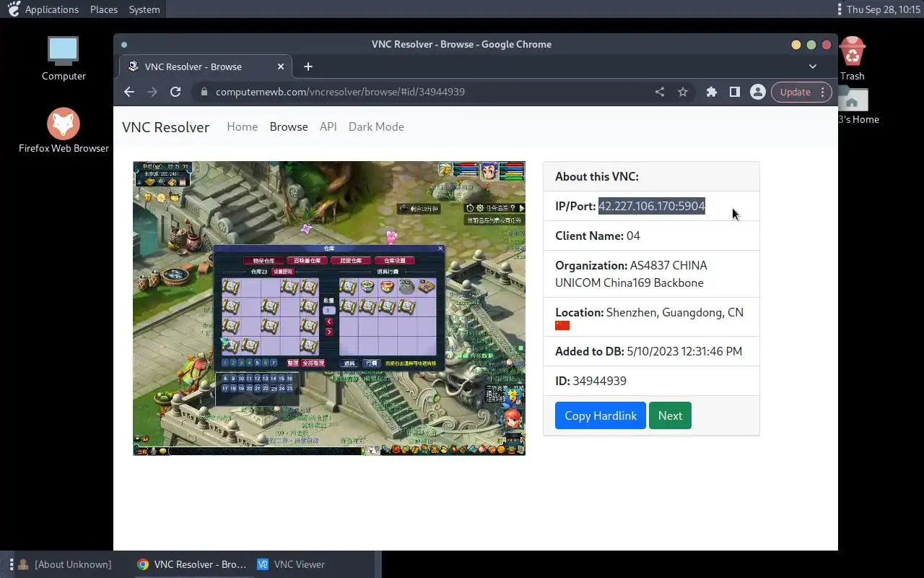924x578 pixels.
Task: Open the Chrome extensions puzzle icon
Action: click(x=712, y=92)
